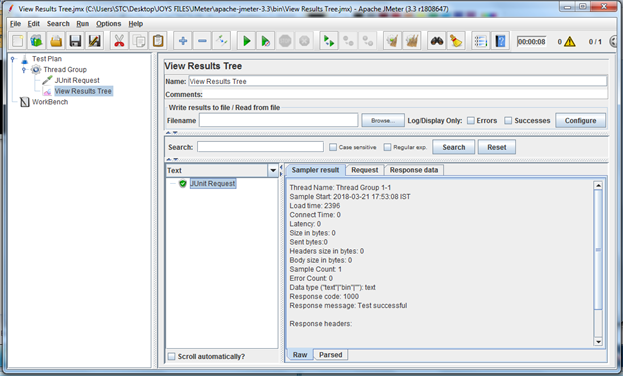Screen dimensions: 623x376
Task: Enable the Errors only checkbox
Action: point(471,120)
